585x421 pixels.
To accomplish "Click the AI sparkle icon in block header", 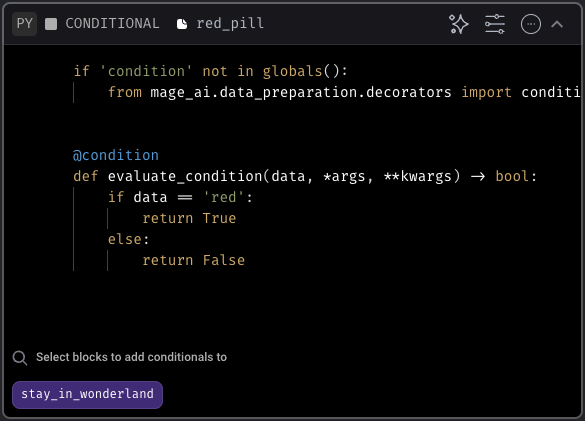I will pyautogui.click(x=459, y=24).
